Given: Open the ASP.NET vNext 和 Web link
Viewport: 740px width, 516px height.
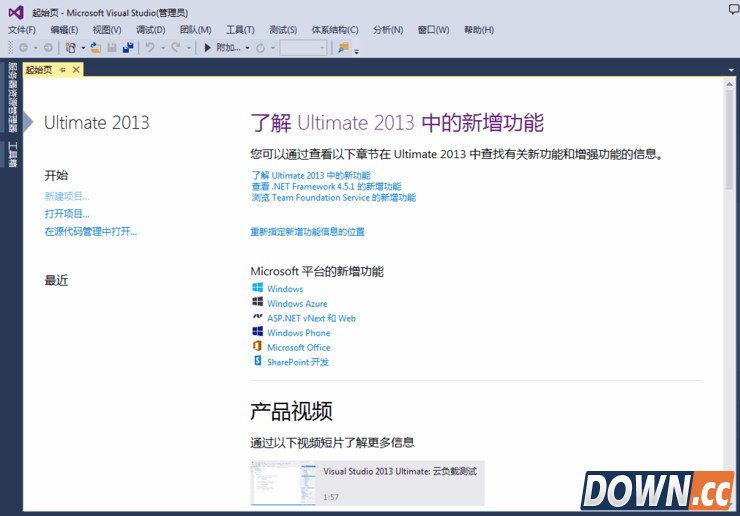Looking at the screenshot, I should point(311,318).
